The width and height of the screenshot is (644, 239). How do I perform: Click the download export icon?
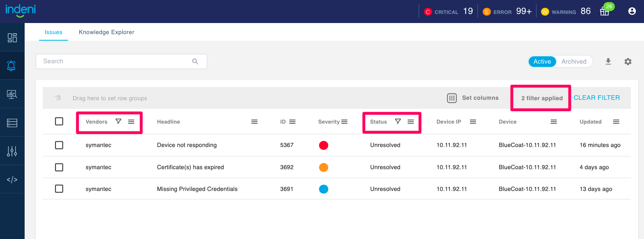(x=608, y=62)
